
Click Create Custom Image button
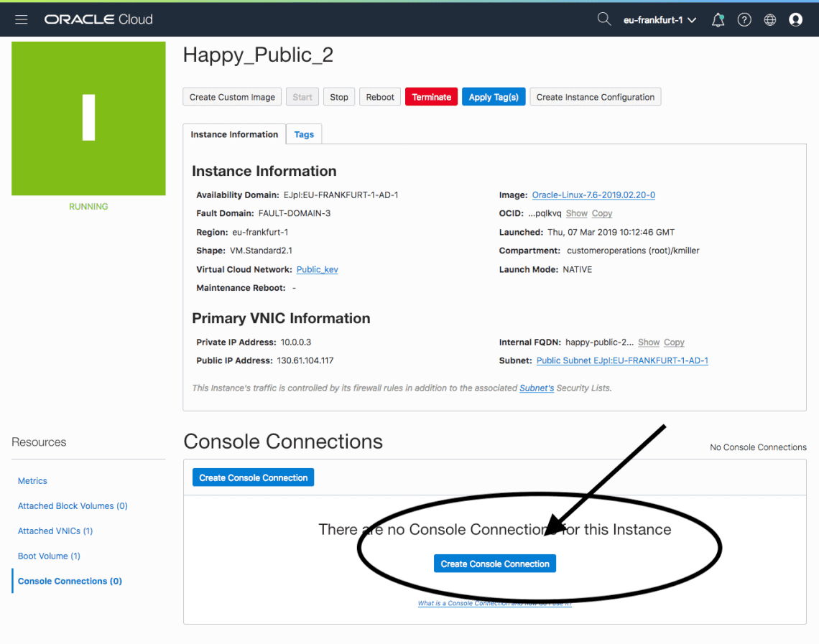pyautogui.click(x=232, y=97)
